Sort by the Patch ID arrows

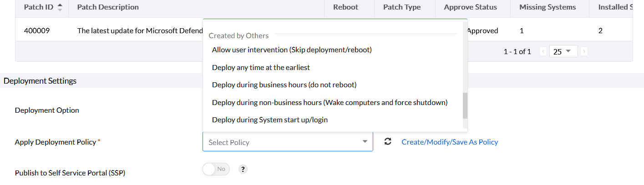[60, 7]
